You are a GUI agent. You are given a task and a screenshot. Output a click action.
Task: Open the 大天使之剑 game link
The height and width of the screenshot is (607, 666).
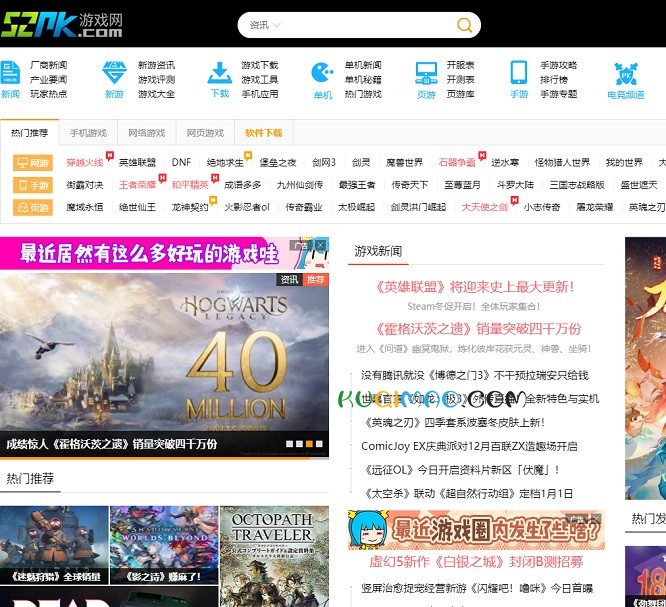pos(485,208)
